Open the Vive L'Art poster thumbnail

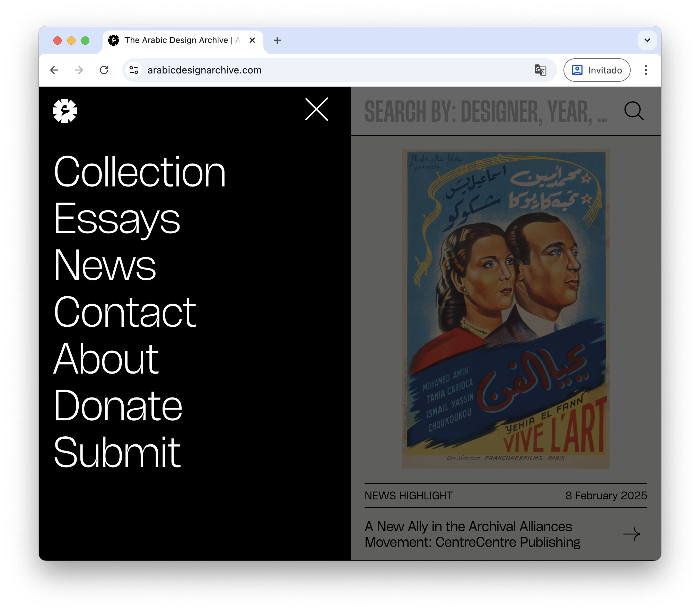click(x=506, y=308)
